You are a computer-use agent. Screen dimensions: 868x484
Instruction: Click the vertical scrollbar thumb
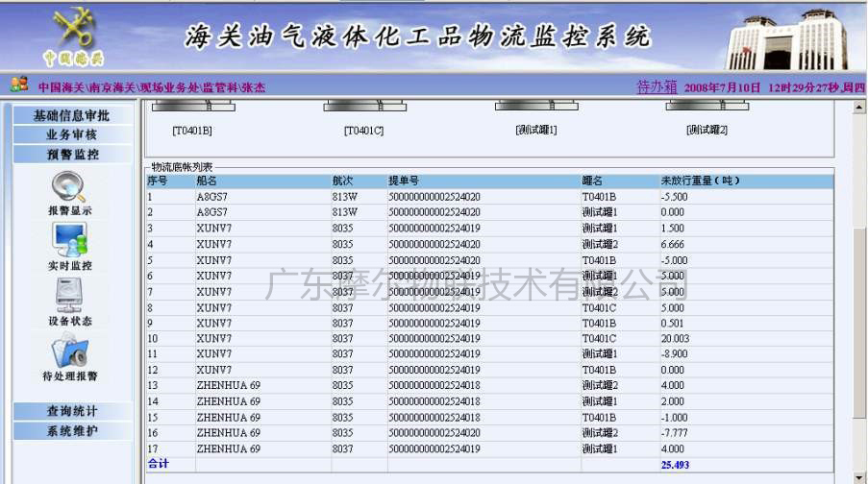tap(859, 323)
